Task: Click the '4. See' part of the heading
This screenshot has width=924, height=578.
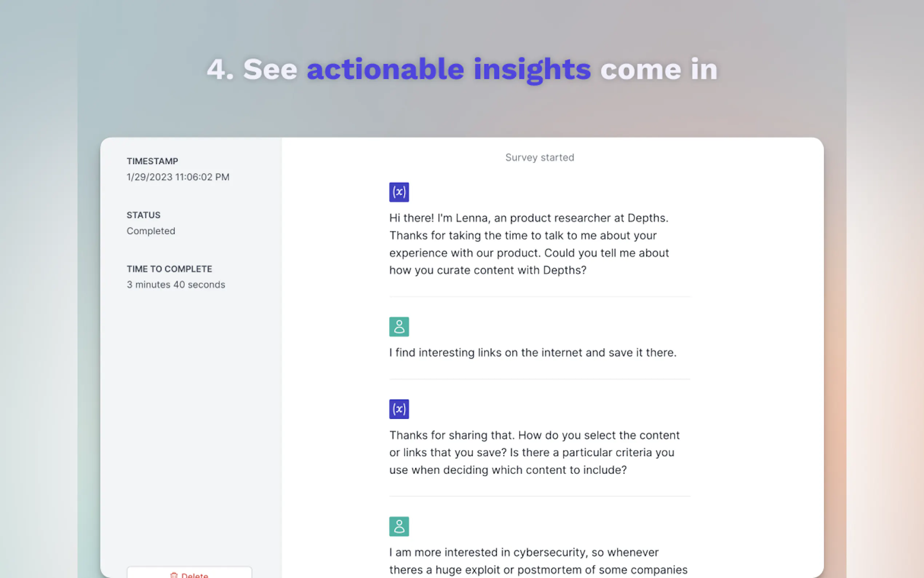Action: pyautogui.click(x=252, y=70)
